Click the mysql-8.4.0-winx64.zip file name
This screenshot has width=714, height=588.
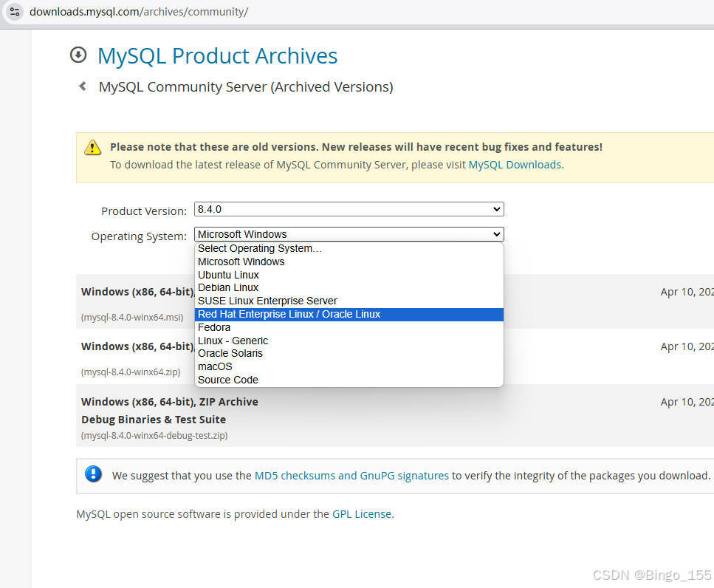131,372
